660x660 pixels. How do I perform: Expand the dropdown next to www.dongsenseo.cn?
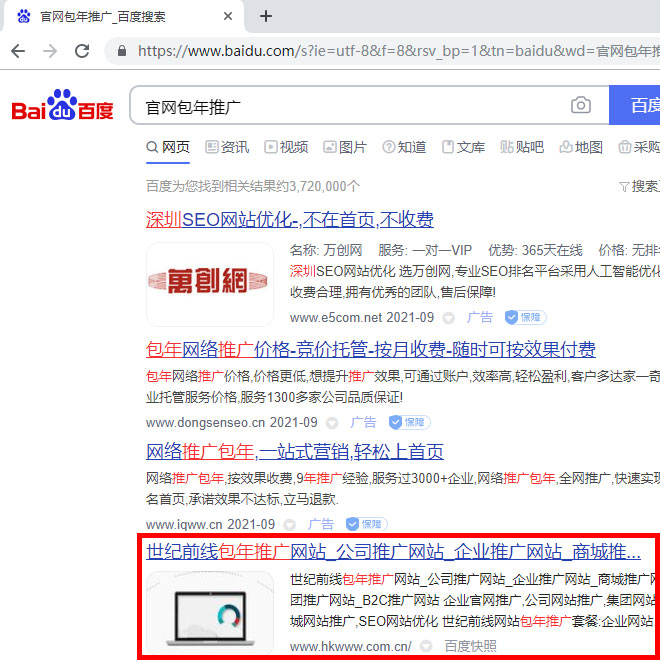click(x=332, y=423)
